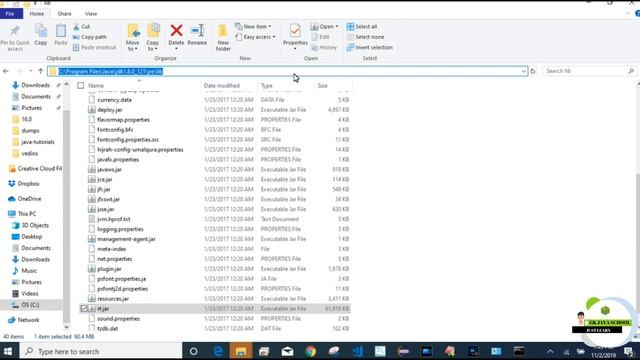Sort by Date modified column header

(222, 86)
